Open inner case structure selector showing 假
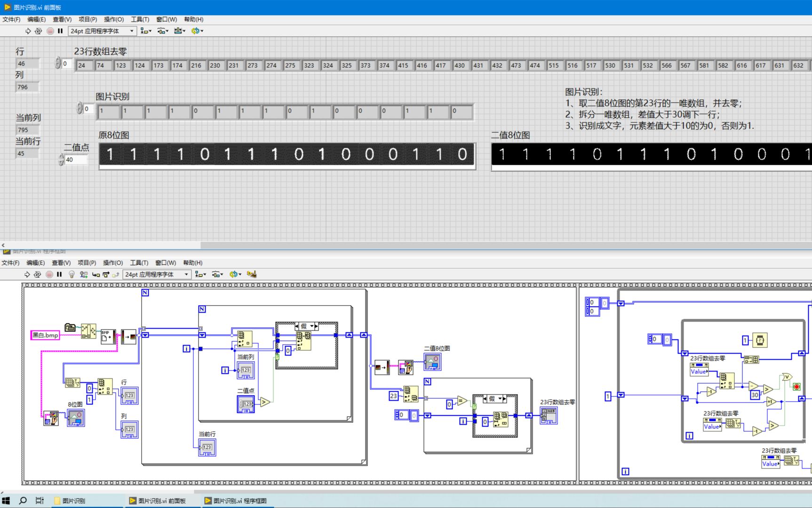Image resolution: width=812 pixels, height=508 pixels. point(306,326)
